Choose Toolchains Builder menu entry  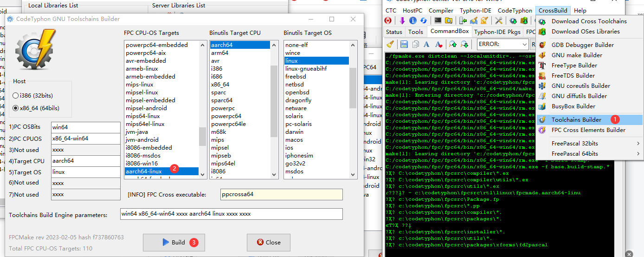pyautogui.click(x=589, y=119)
